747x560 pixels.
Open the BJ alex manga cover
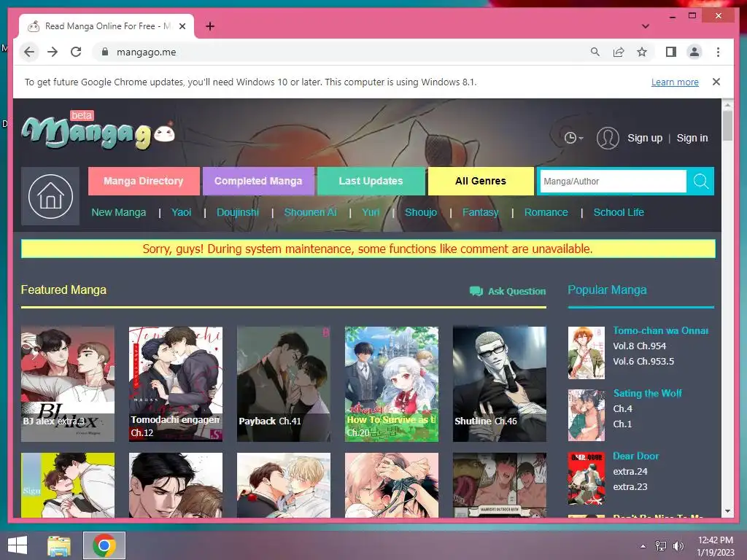[x=68, y=384]
